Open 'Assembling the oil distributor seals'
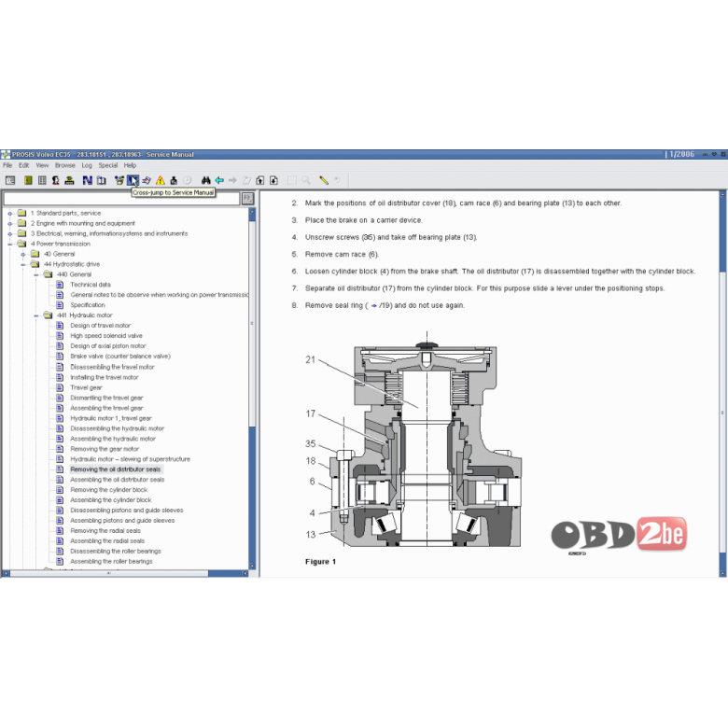The image size is (728, 728). coord(118,480)
